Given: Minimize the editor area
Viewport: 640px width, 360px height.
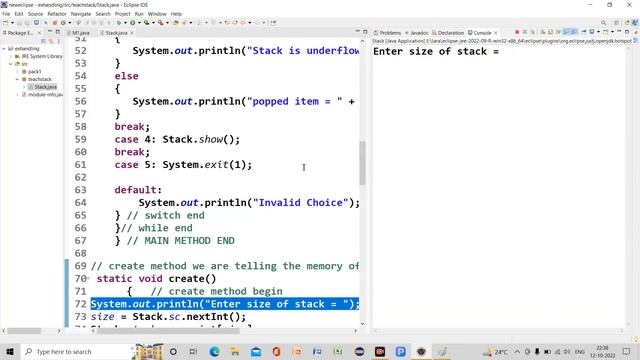Looking at the screenshot, I should coord(358,31).
